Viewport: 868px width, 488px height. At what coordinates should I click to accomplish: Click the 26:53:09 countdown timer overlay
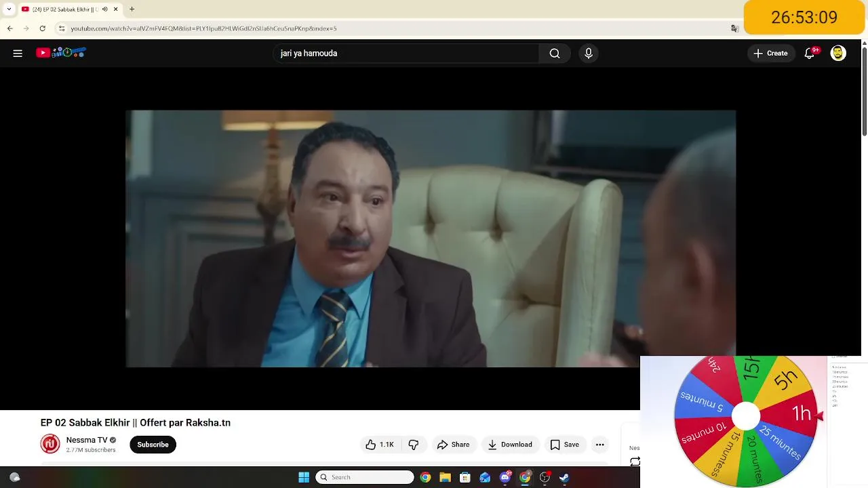804,17
